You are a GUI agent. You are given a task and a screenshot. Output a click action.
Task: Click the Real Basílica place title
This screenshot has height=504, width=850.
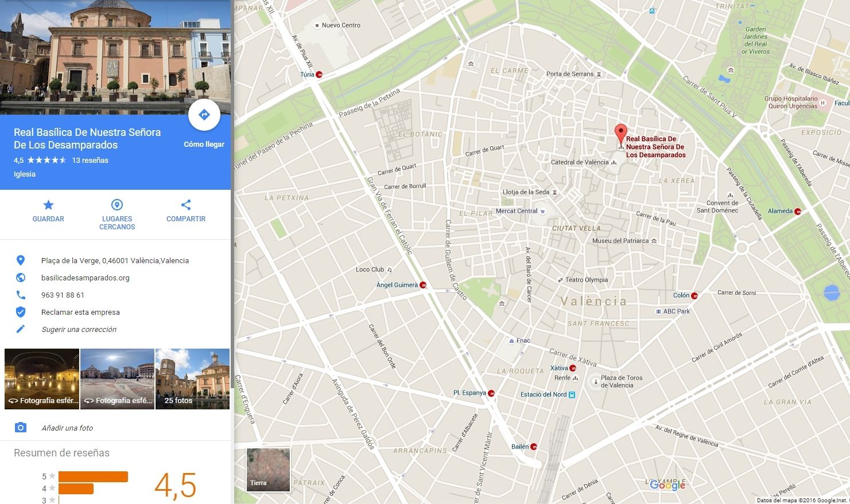pyautogui.click(x=87, y=139)
